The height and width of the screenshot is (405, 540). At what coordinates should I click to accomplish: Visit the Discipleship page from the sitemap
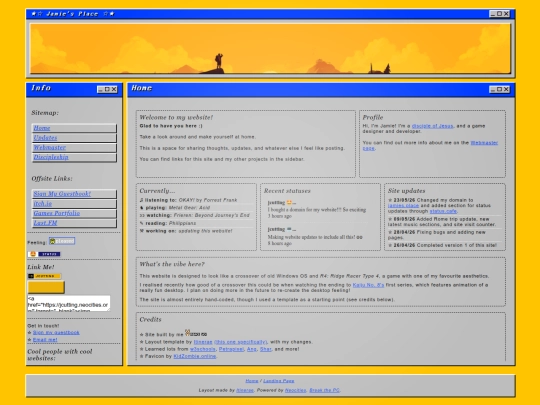(74, 157)
